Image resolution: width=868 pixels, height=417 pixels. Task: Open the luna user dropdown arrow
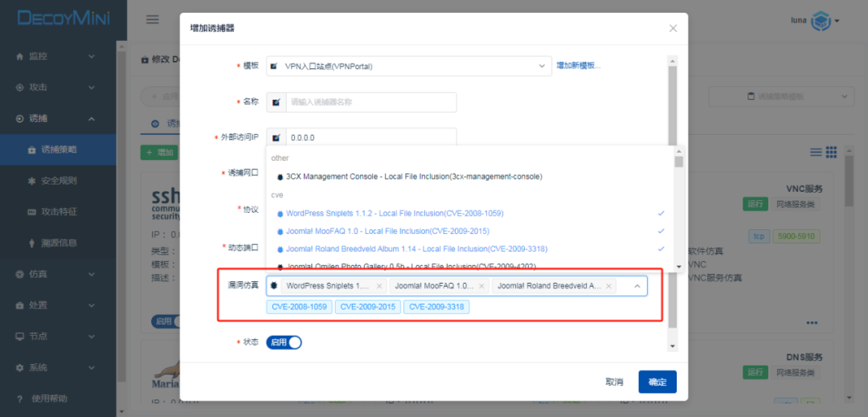837,21
